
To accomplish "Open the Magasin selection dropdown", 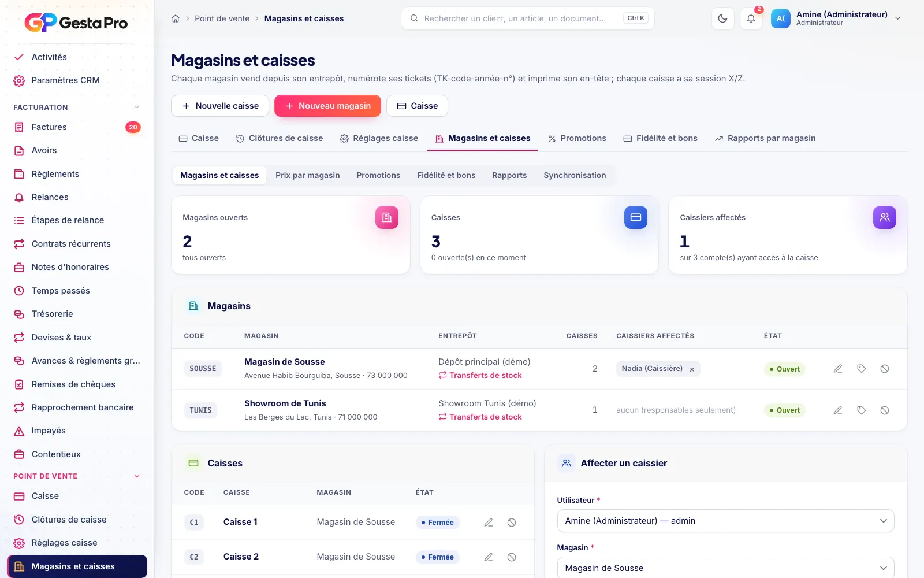I will tap(725, 568).
